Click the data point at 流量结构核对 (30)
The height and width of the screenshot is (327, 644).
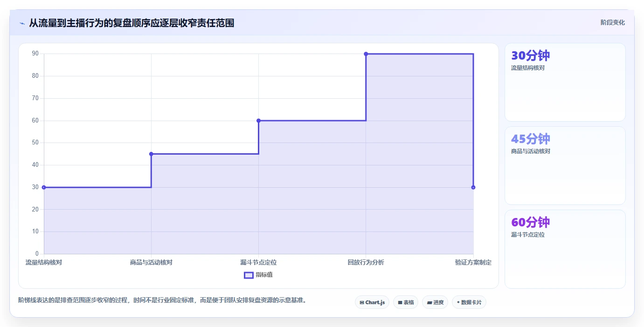(x=44, y=187)
